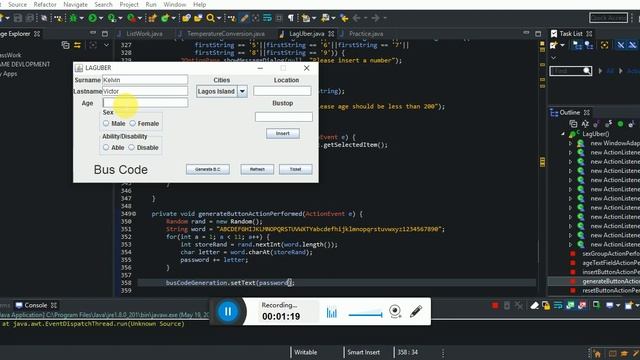Open the Refactor menu
Image resolution: width=640 pixels, height=360 pixels.
tap(45, 4)
